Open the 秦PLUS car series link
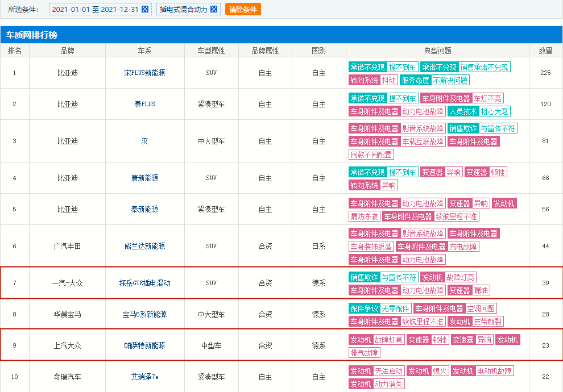 tap(144, 104)
